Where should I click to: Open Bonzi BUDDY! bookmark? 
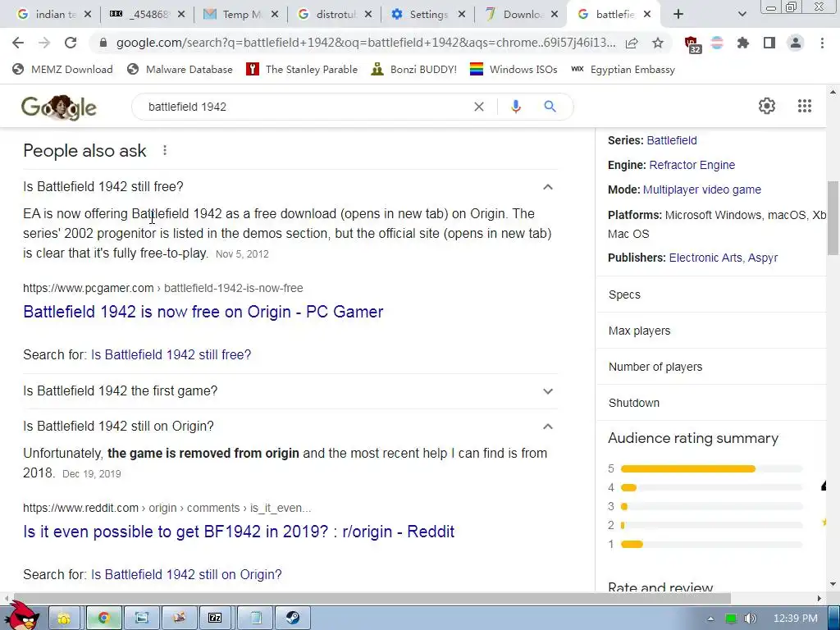coord(414,69)
